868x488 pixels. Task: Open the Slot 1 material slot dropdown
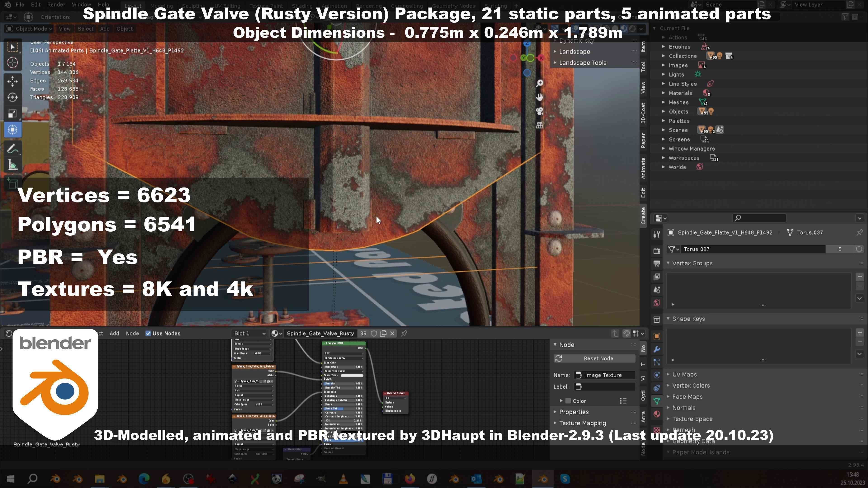click(249, 333)
